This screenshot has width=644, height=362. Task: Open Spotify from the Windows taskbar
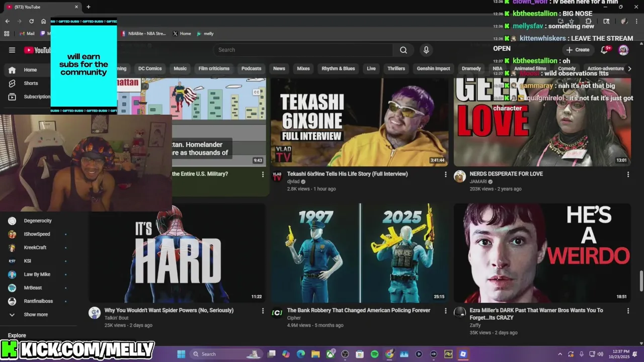click(374, 354)
